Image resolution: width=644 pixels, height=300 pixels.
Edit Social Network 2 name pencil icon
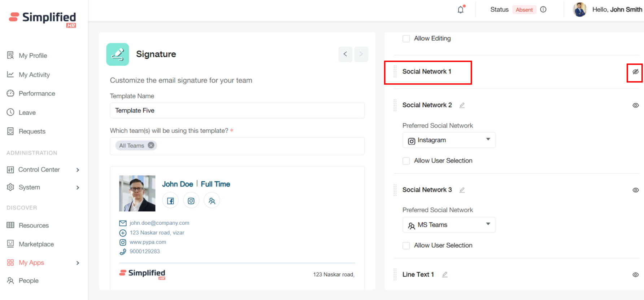point(462,105)
